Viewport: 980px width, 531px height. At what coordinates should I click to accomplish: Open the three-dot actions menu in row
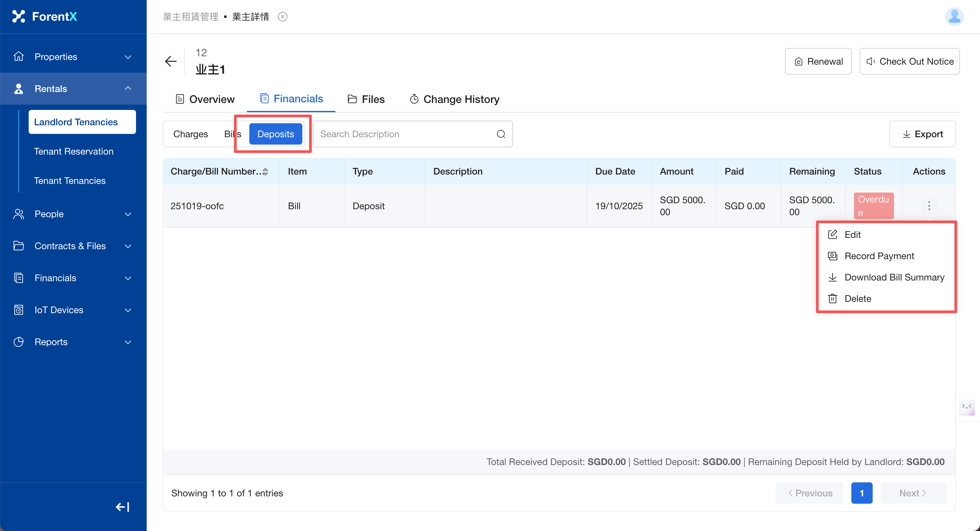[x=929, y=206]
